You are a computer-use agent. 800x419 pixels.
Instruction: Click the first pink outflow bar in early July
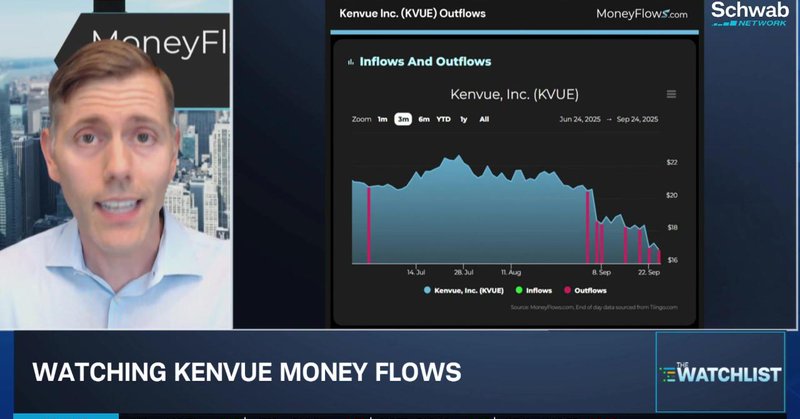pyautogui.click(x=369, y=225)
